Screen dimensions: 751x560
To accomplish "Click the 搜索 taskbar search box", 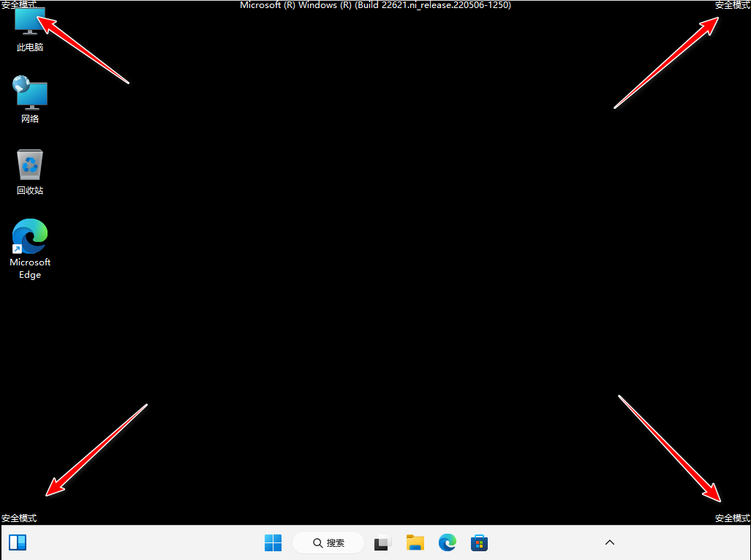I will tap(328, 542).
